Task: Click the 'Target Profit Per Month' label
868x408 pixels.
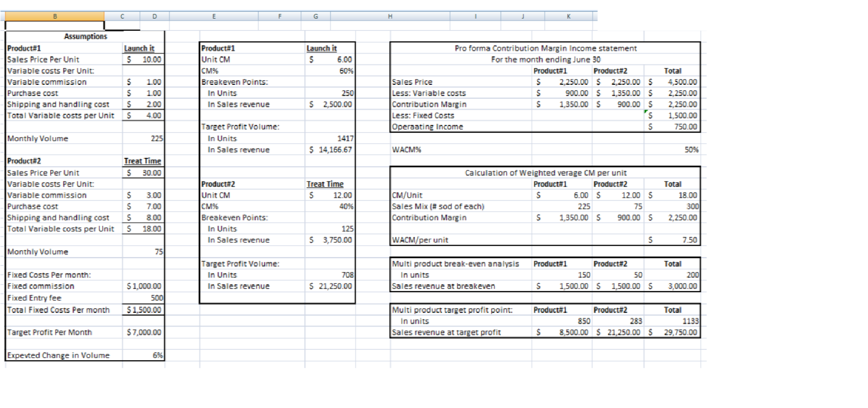Action: 49,332
